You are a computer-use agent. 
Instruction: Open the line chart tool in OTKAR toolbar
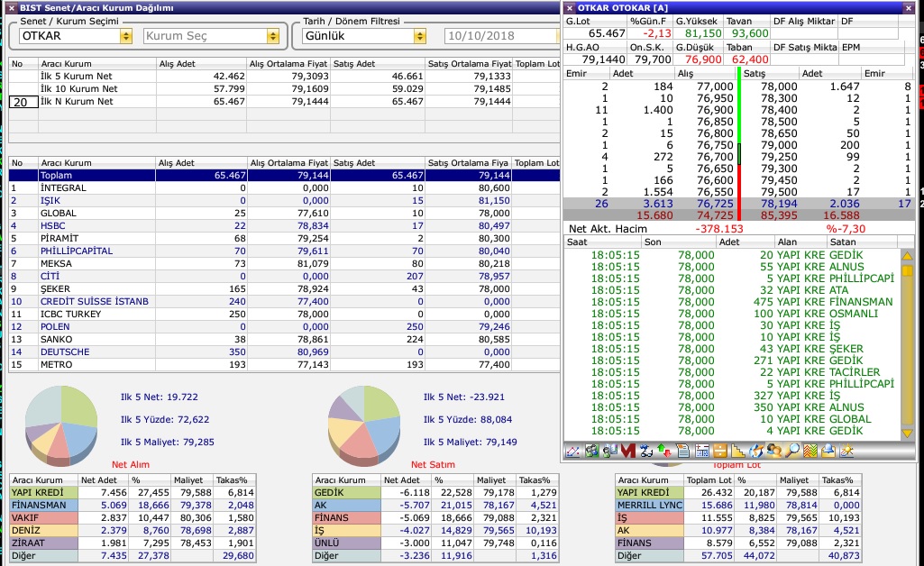(572, 452)
